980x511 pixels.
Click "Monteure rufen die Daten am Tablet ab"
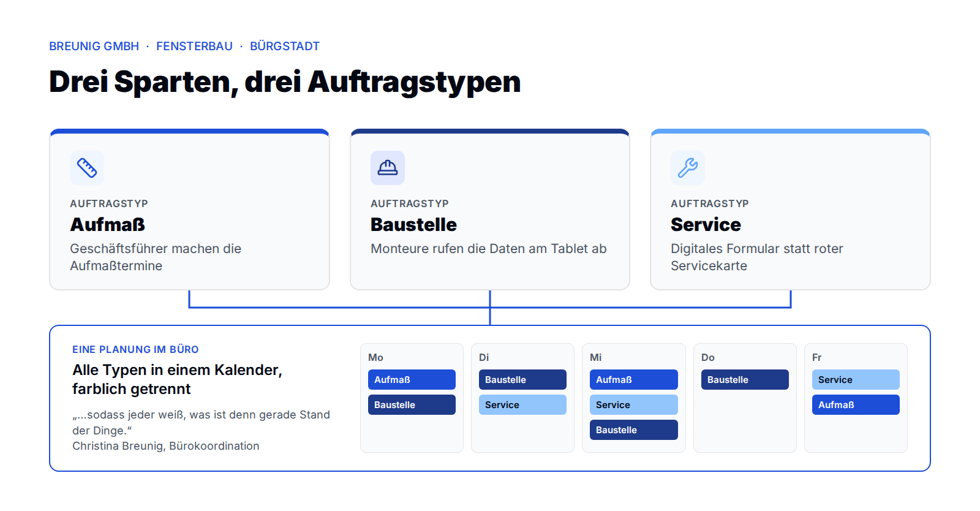click(489, 249)
